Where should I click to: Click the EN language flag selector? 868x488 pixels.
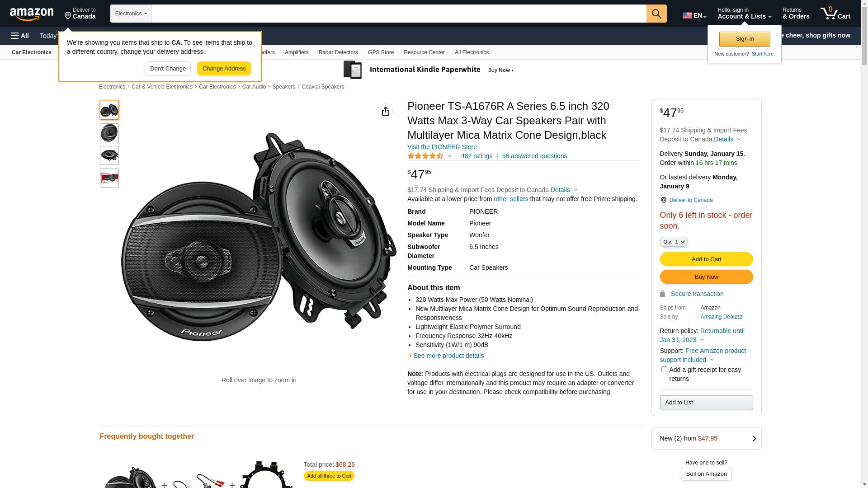(694, 15)
